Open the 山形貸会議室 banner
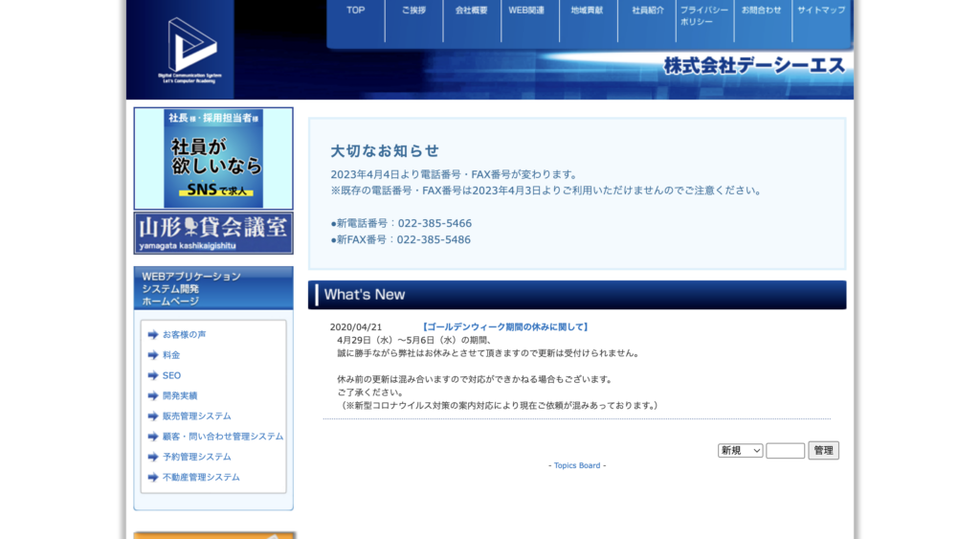980x539 pixels. pyautogui.click(x=213, y=233)
